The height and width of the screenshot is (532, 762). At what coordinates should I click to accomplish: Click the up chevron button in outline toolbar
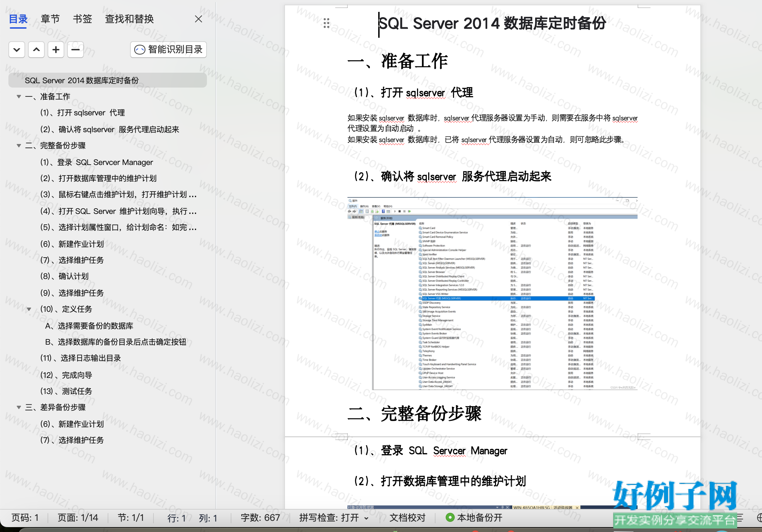[x=36, y=50]
